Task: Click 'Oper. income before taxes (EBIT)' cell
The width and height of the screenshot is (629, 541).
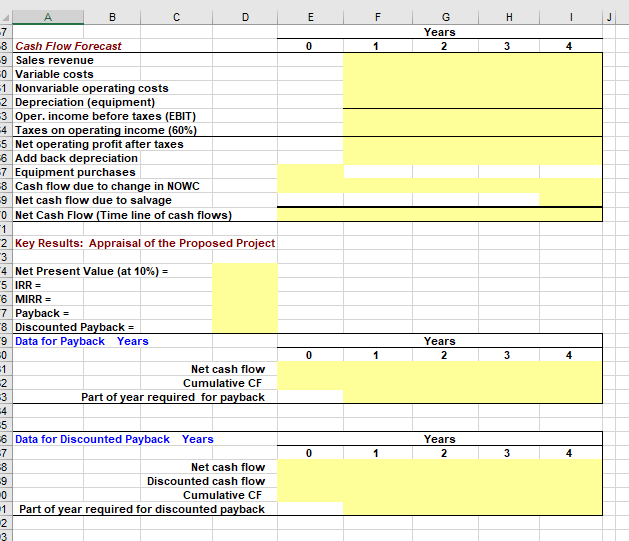Action: [106, 116]
